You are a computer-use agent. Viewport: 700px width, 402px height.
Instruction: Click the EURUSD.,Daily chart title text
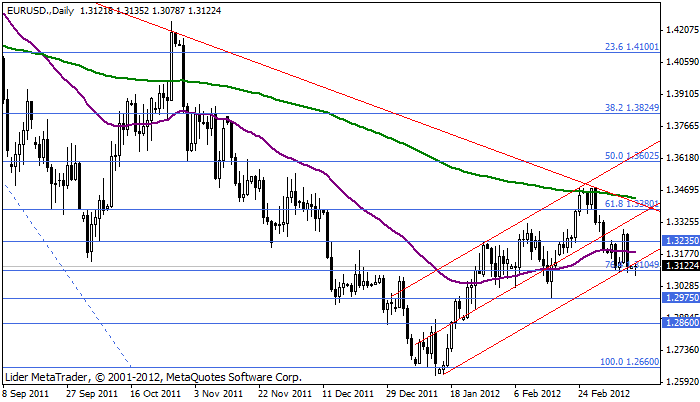coord(40,10)
